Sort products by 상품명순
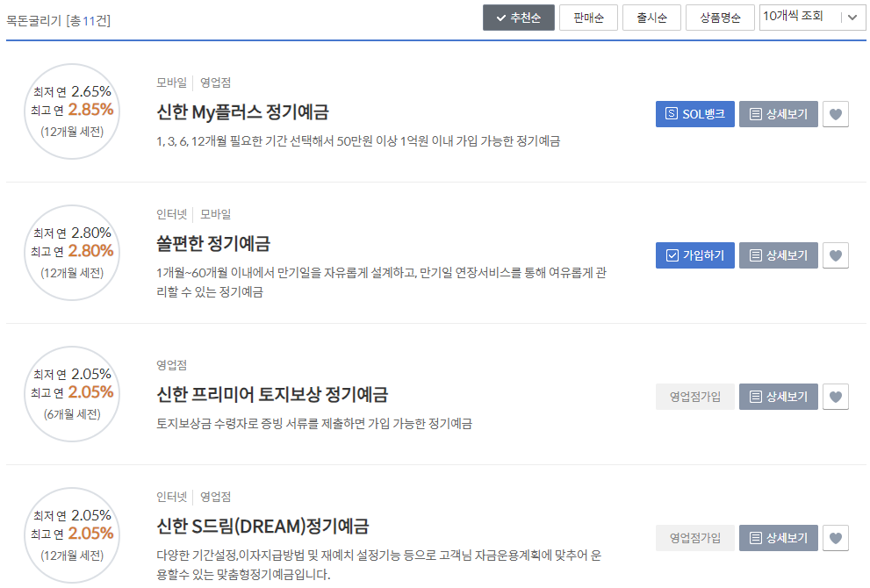 (x=720, y=18)
